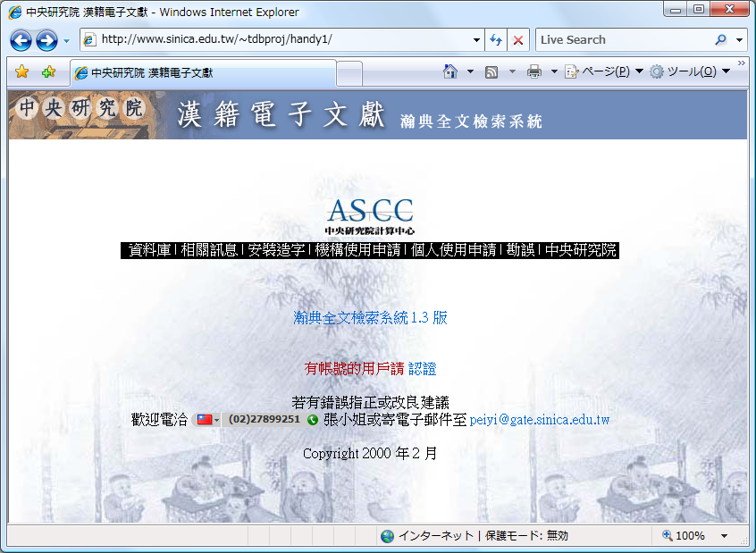756x553 pixels.
Task: Open the 資料庫 navigation link
Action: point(149,250)
